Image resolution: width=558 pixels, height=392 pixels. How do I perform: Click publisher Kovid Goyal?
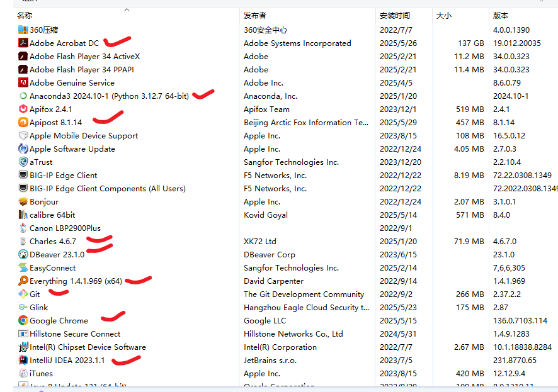click(x=266, y=215)
